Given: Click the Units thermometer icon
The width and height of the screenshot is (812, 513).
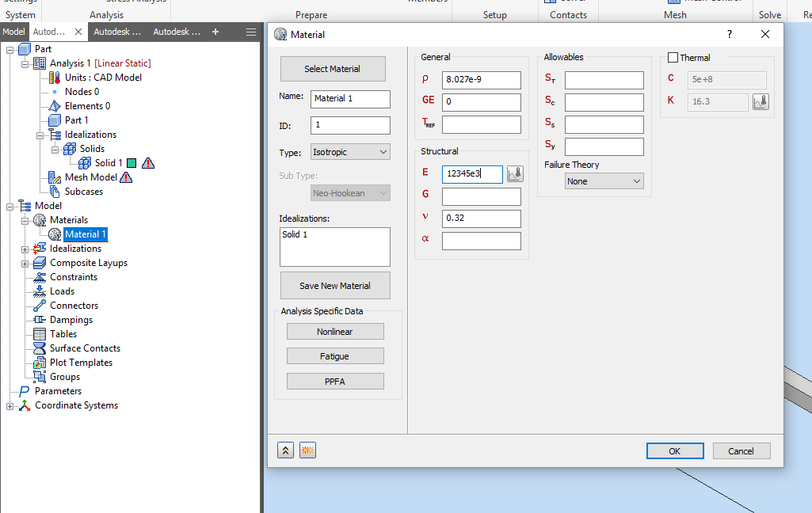Looking at the screenshot, I should coord(55,78).
